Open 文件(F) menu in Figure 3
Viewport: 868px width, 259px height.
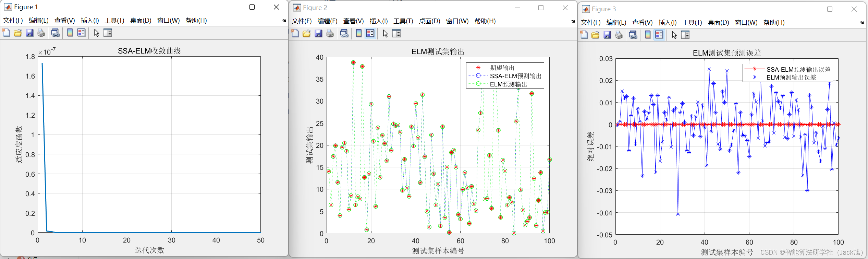[591, 23]
